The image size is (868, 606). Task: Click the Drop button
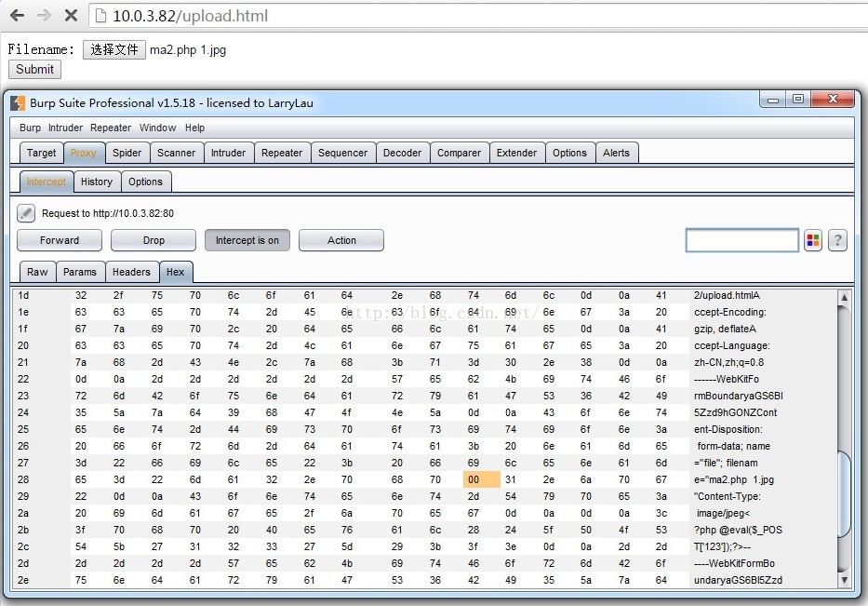(x=154, y=240)
